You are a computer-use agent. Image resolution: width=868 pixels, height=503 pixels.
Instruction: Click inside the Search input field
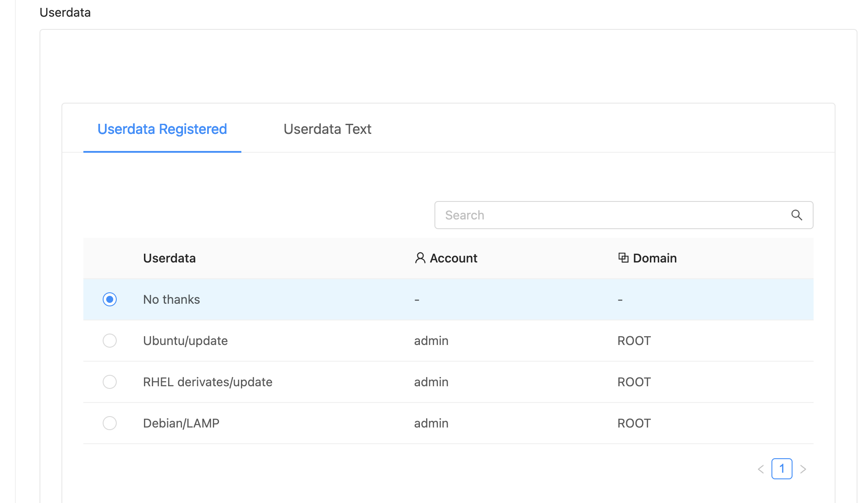pyautogui.click(x=570, y=215)
